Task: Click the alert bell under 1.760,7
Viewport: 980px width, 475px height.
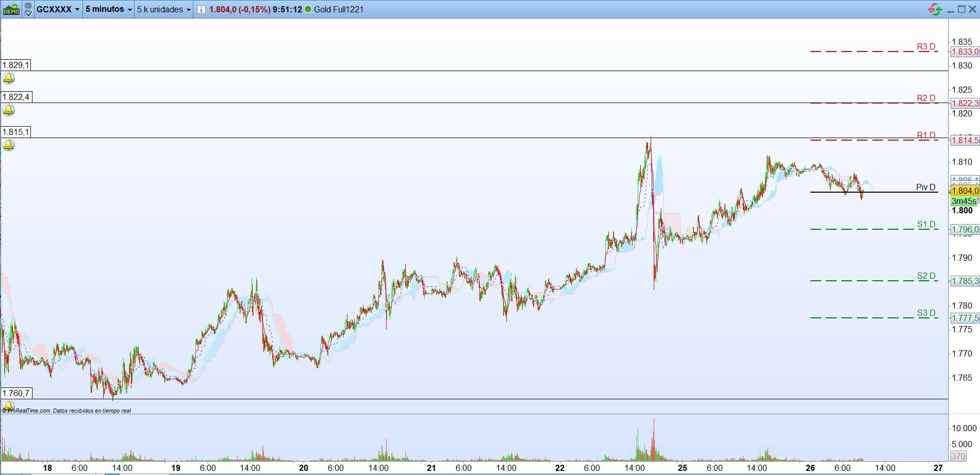Action: (9, 406)
